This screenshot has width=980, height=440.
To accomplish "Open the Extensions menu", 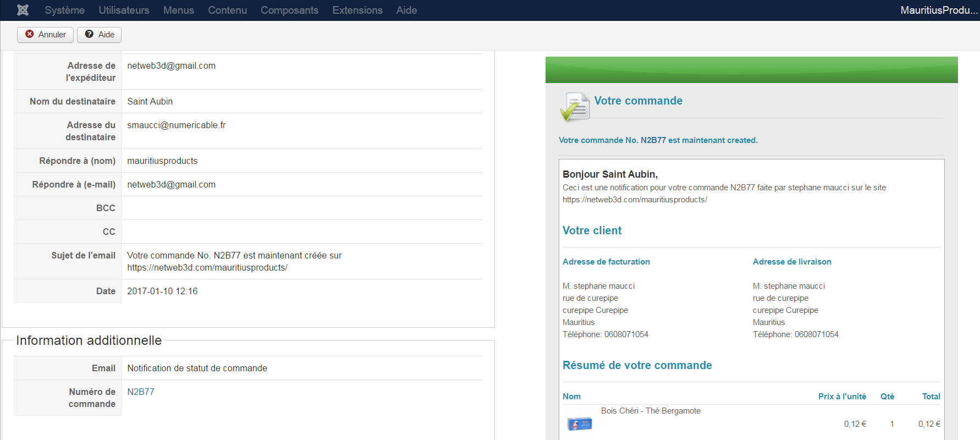I will (x=357, y=10).
